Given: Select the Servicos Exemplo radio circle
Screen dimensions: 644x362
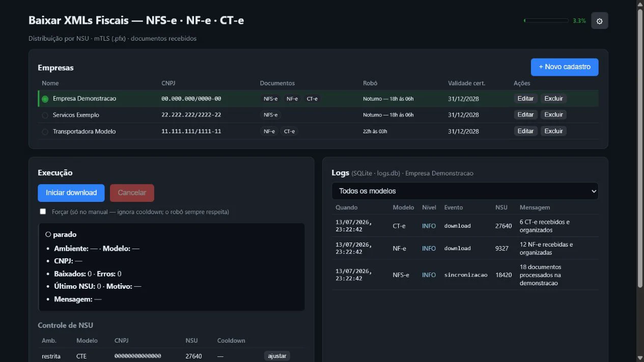Looking at the screenshot, I should (45, 115).
